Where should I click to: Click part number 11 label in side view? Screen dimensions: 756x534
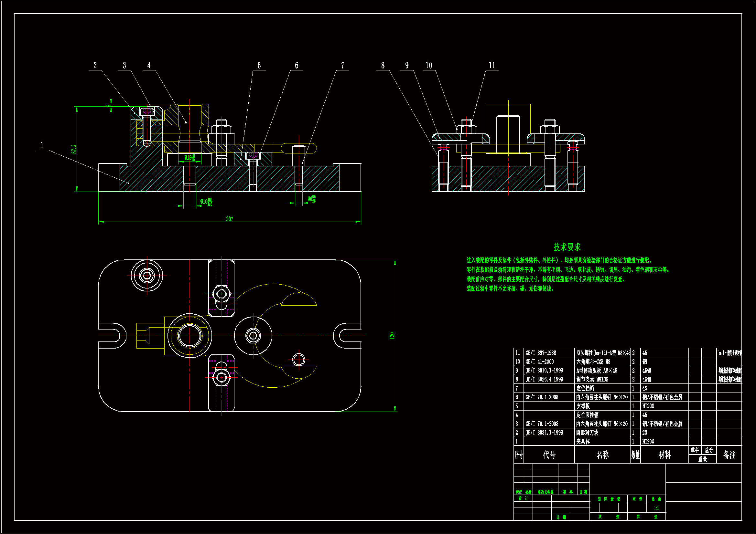tap(491, 66)
